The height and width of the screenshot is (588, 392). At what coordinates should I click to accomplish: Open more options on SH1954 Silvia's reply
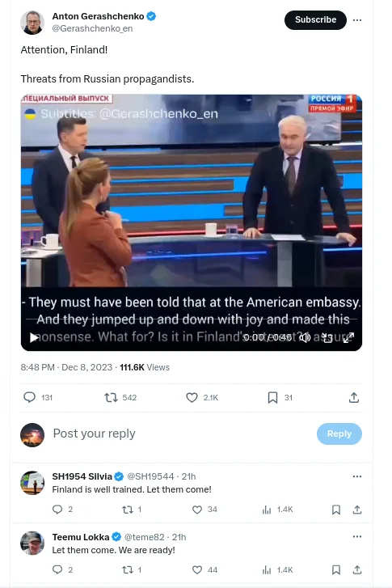point(357,476)
